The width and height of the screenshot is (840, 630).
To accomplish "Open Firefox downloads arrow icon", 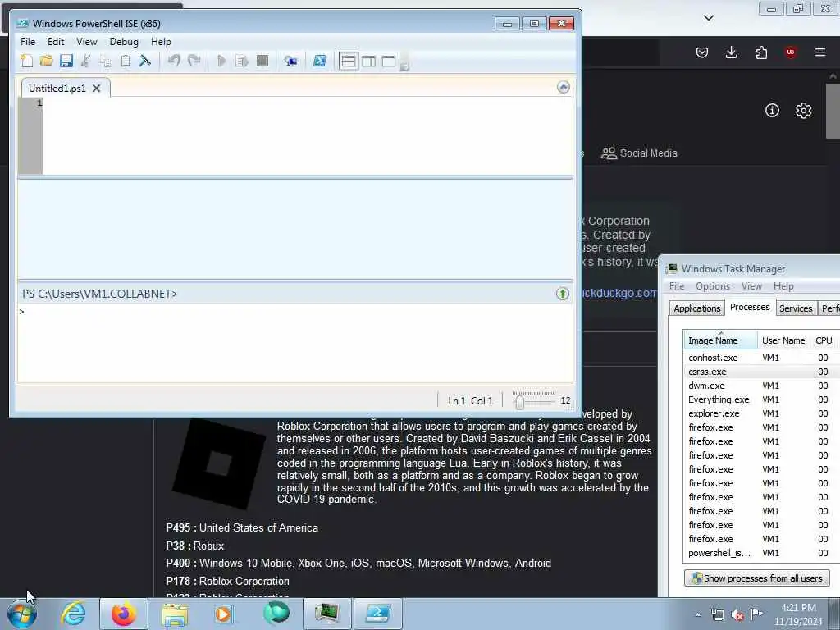I will click(731, 52).
